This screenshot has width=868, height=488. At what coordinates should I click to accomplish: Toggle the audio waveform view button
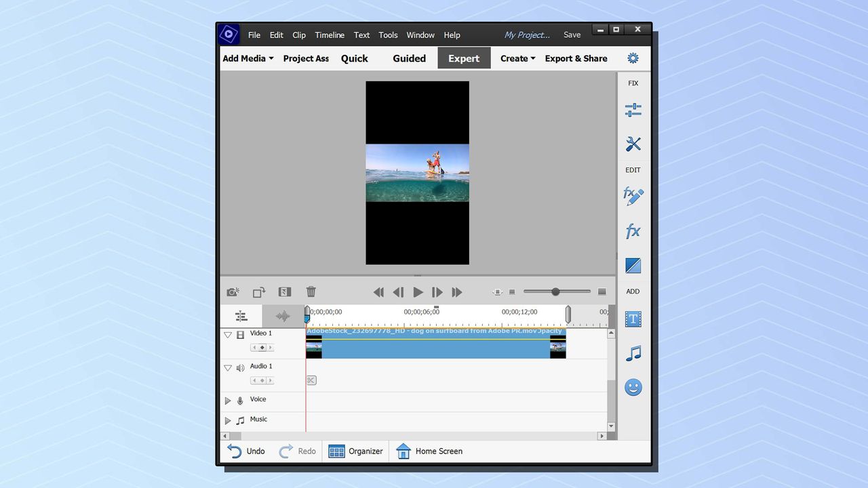283,316
